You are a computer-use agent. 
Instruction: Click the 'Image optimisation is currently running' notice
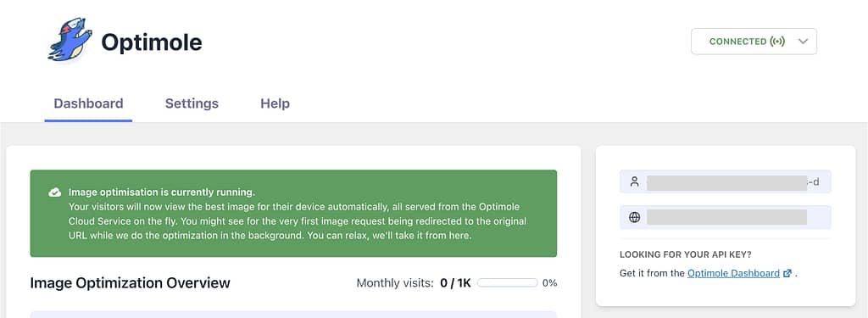pyautogui.click(x=293, y=214)
